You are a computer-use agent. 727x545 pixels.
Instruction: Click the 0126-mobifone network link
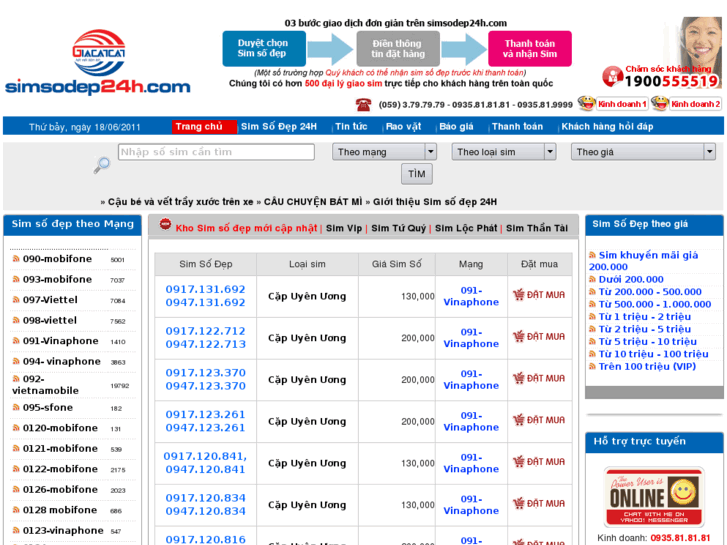coord(60,489)
